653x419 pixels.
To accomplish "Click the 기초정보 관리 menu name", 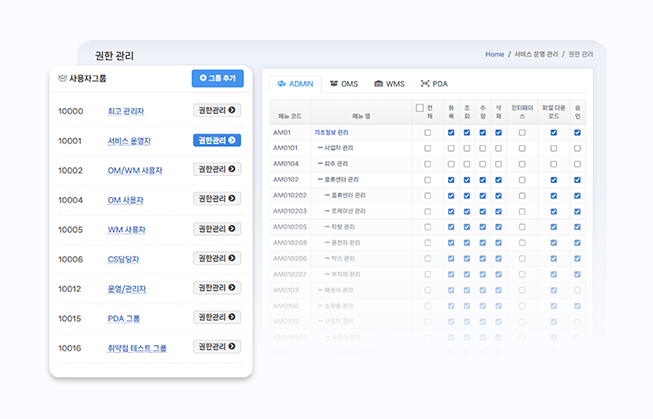I will point(331,132).
